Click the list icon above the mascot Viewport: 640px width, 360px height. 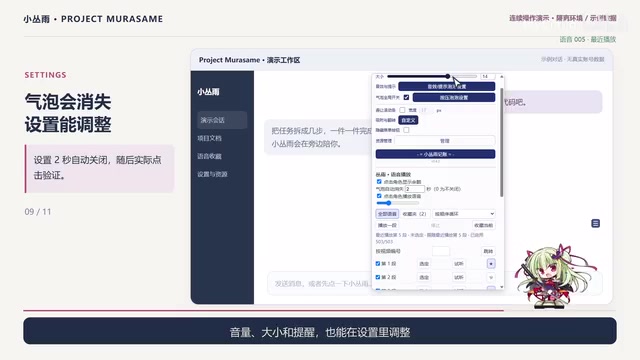pyautogui.click(x=596, y=223)
